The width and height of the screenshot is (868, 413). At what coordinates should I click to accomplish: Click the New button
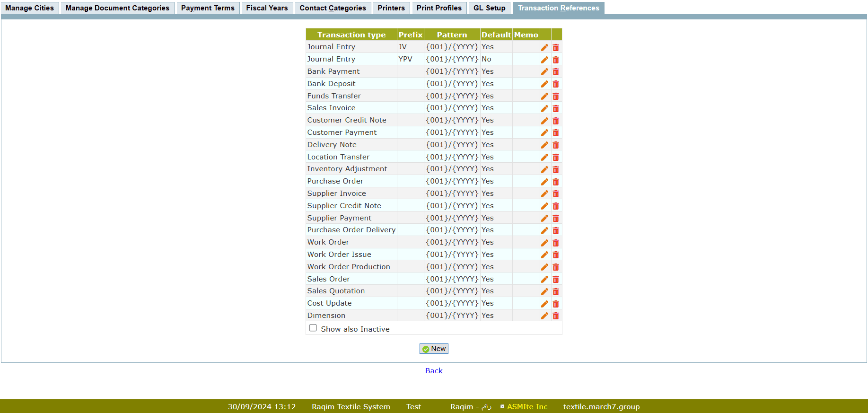(x=434, y=349)
